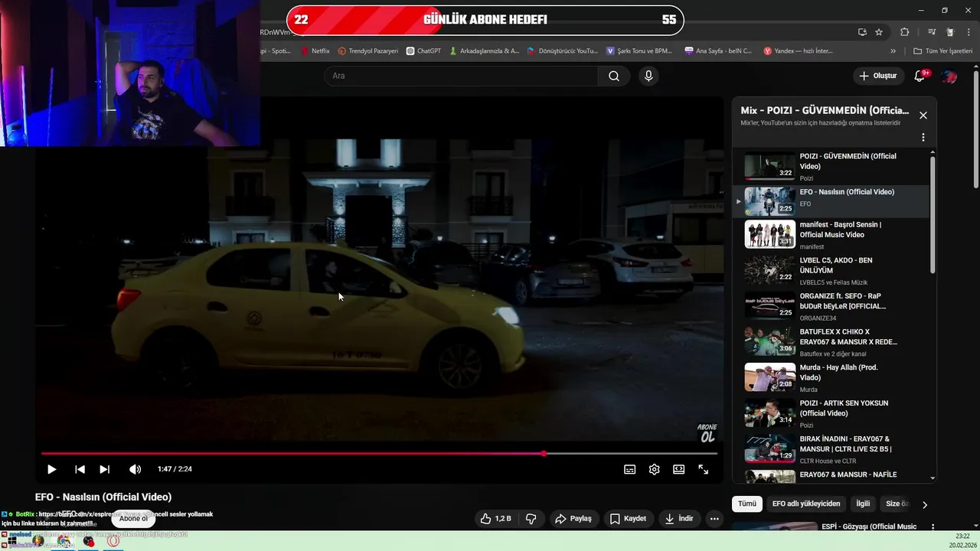Open Opera from the taskbar

point(113,541)
